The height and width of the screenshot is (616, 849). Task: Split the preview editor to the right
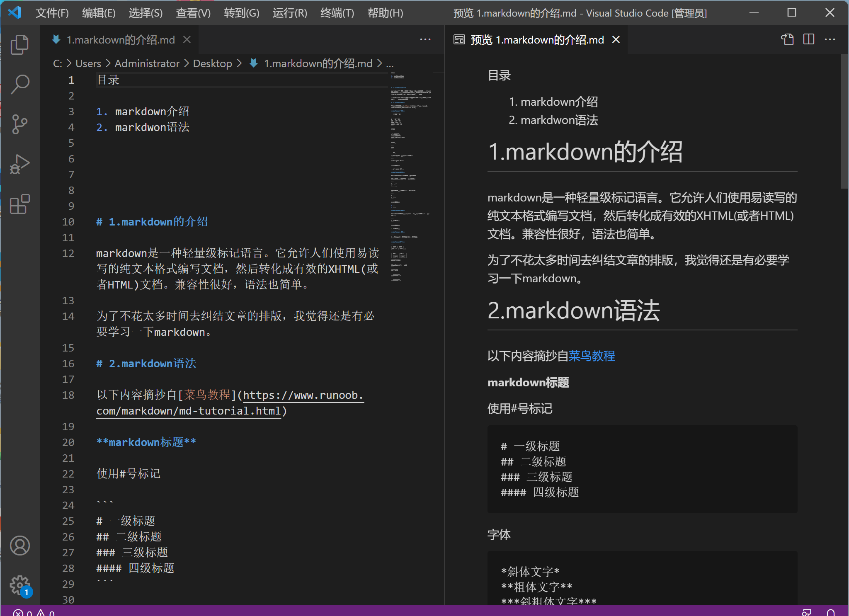point(809,39)
